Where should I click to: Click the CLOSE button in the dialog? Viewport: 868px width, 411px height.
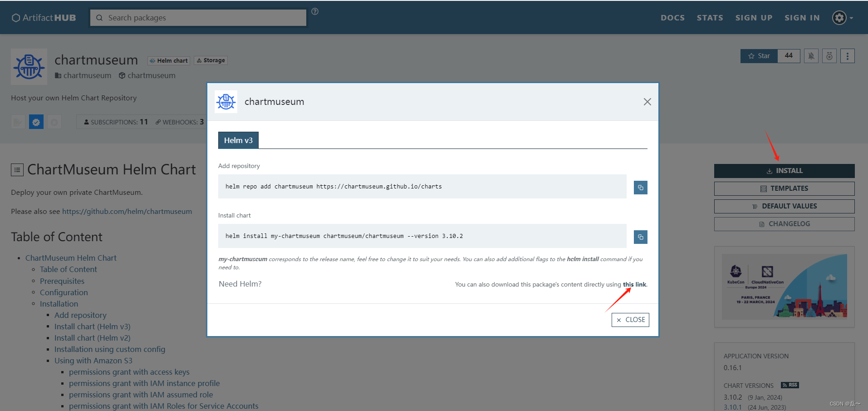(x=630, y=320)
